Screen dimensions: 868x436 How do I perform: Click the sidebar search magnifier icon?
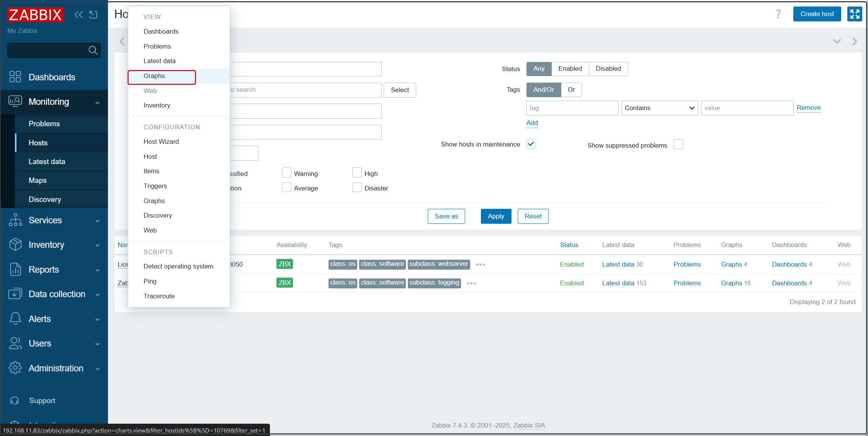coord(93,50)
